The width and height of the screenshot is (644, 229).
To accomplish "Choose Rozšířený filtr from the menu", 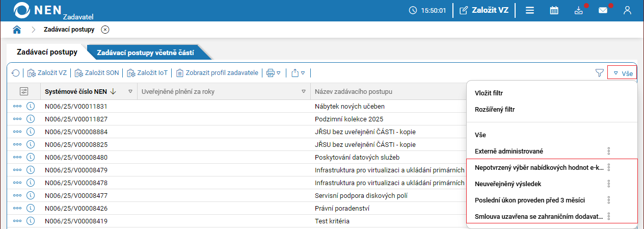I will [x=495, y=109].
